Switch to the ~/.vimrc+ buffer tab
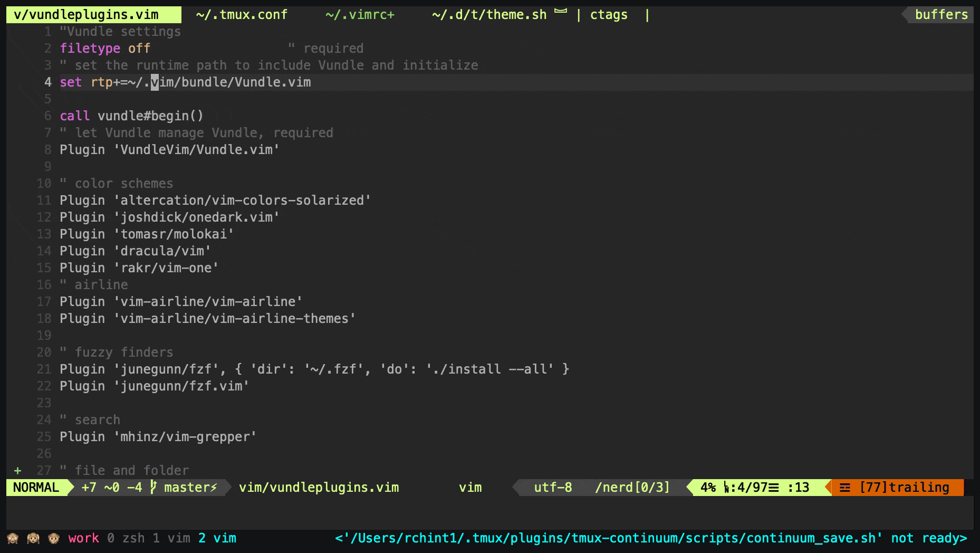The width and height of the screenshot is (980, 553). (360, 15)
